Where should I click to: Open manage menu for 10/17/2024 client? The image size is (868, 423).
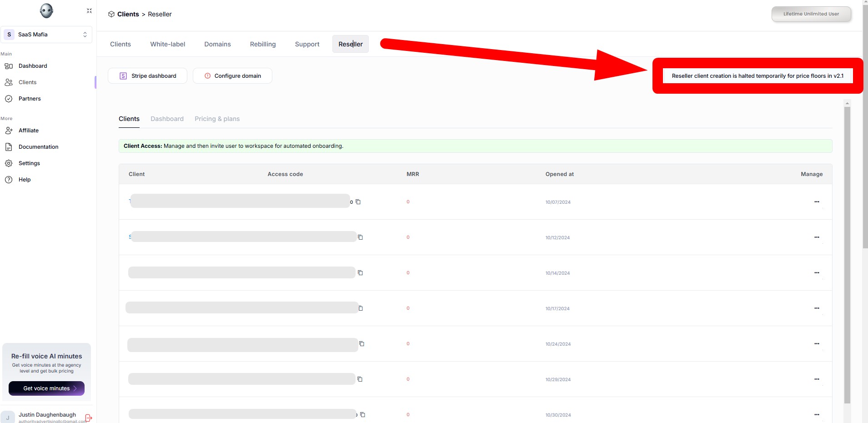pos(817,308)
